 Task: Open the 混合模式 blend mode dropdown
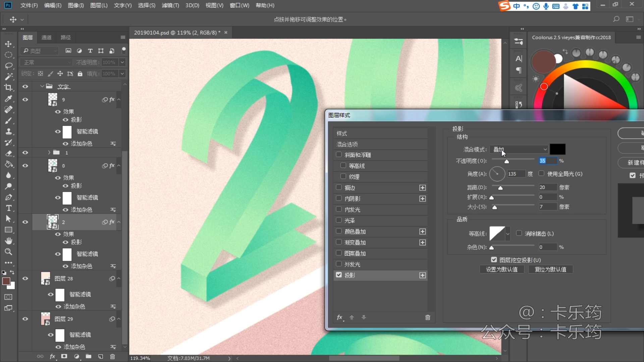click(x=519, y=149)
